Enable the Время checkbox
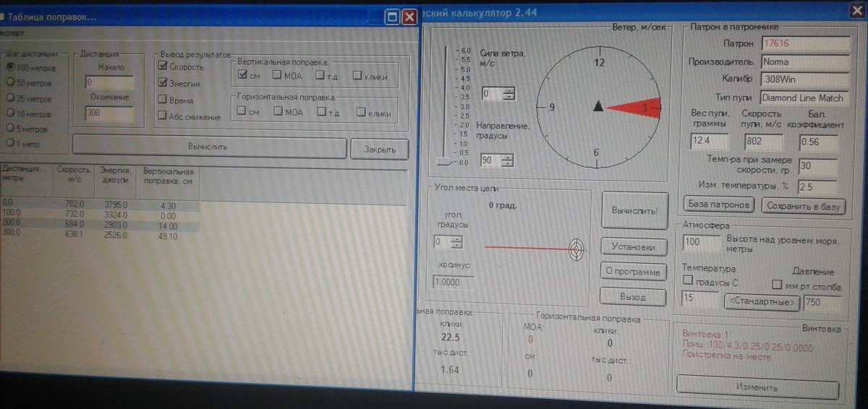868x409 pixels. coord(163,99)
